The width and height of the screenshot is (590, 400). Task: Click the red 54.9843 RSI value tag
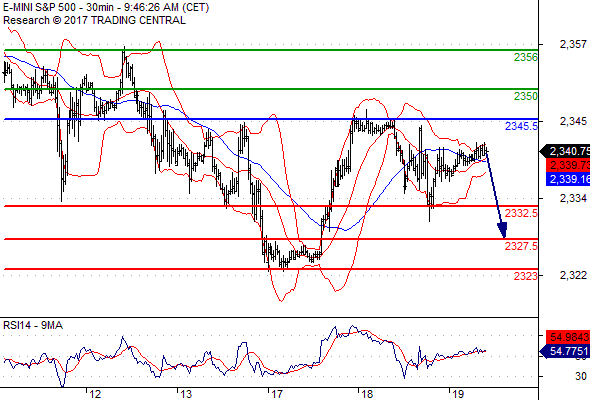(568, 336)
